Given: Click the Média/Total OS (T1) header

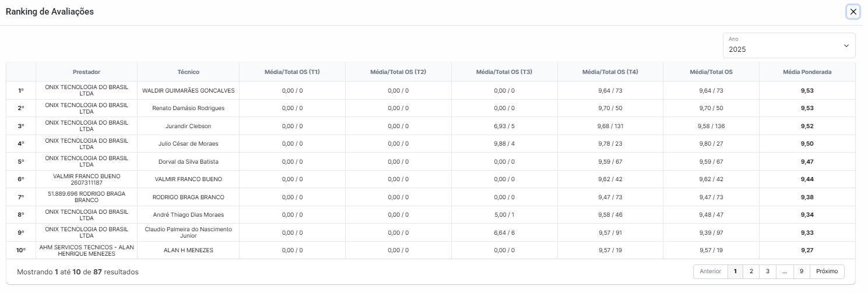Looking at the screenshot, I should coord(292,72).
